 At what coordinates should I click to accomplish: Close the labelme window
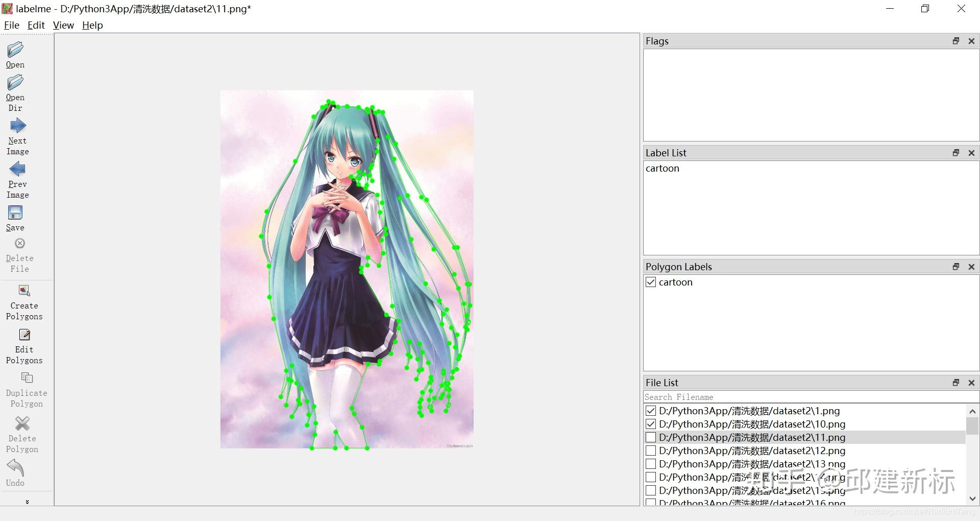961,9
